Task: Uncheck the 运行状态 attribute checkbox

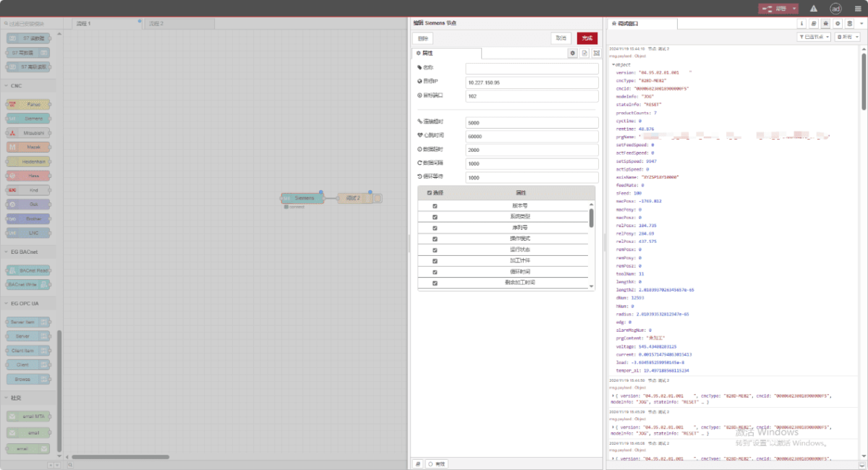Action: pyautogui.click(x=435, y=249)
